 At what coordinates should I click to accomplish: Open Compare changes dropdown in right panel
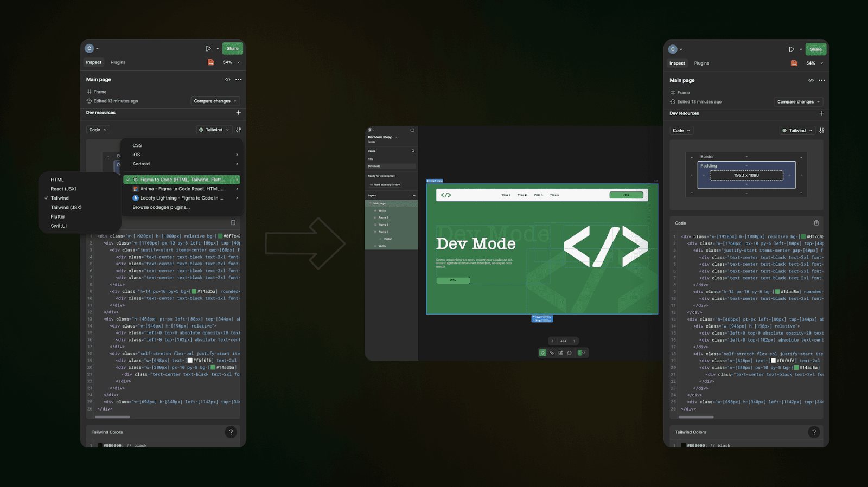pos(799,102)
